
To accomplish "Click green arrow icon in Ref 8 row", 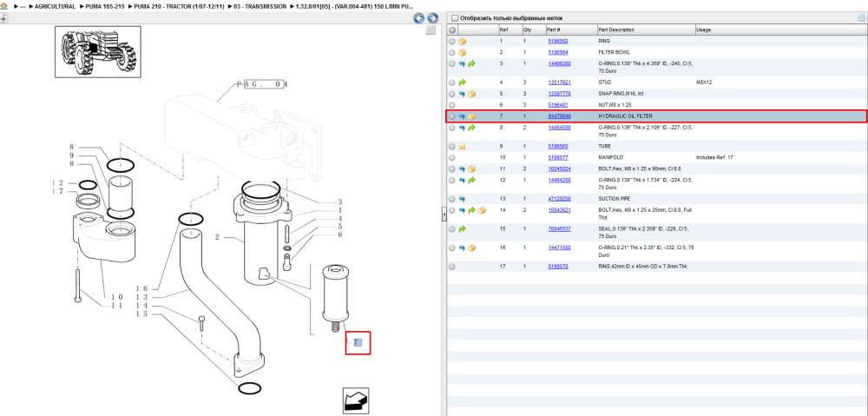I will tap(471, 128).
